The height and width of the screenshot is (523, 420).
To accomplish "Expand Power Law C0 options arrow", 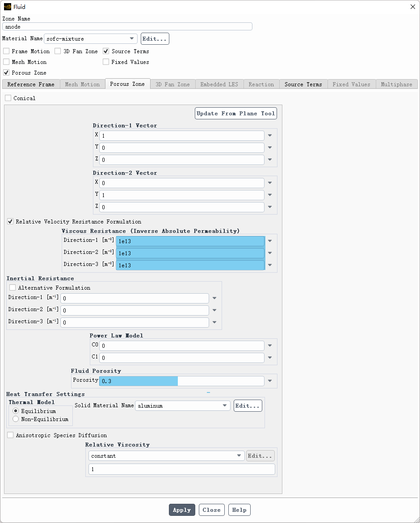I will [x=270, y=346].
